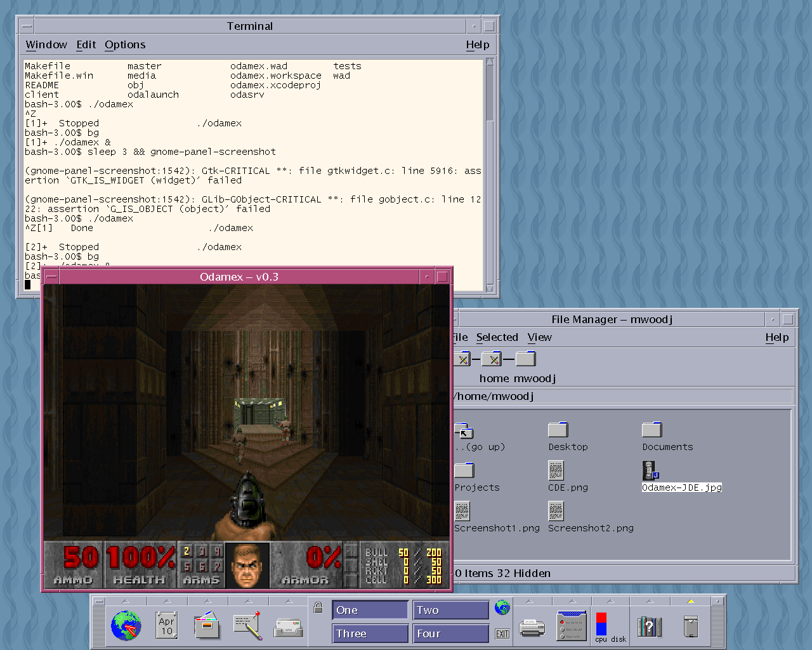Launch the Mailer inbox tray icon
Image resolution: width=812 pixels, height=650 pixels.
pos(289,627)
